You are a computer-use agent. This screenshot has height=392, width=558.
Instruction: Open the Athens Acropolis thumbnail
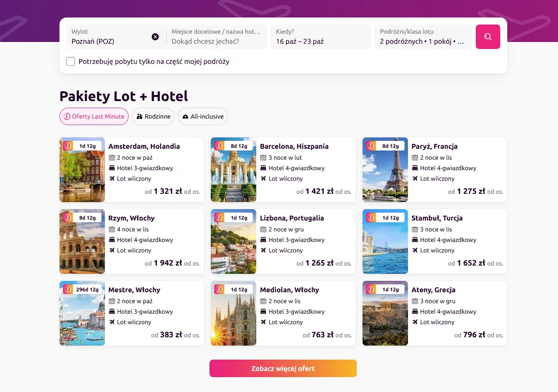point(385,313)
